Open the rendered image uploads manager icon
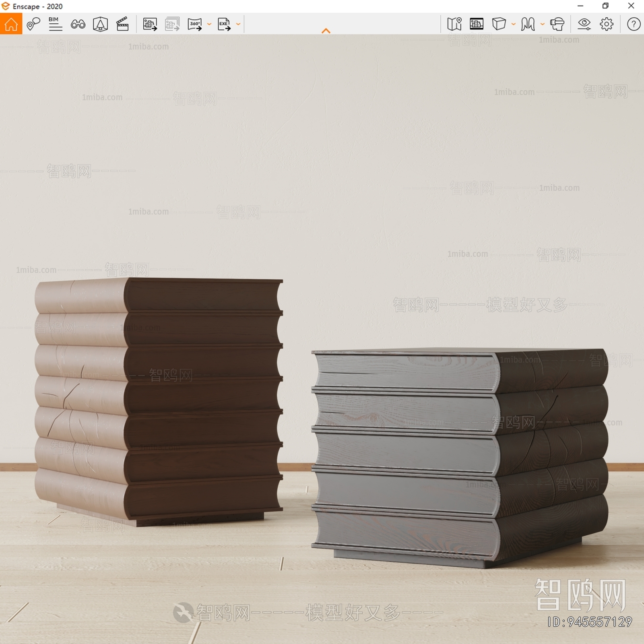Screen dimensions: 644x644 point(477,24)
